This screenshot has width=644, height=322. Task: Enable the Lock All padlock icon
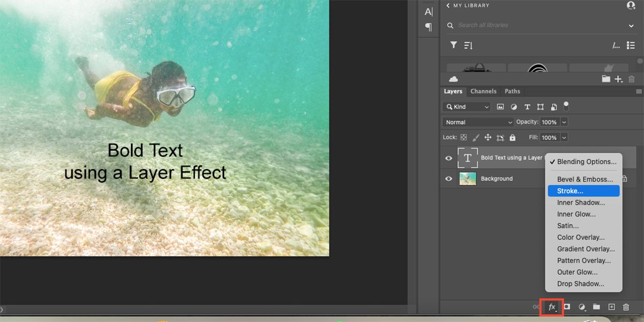(x=513, y=137)
